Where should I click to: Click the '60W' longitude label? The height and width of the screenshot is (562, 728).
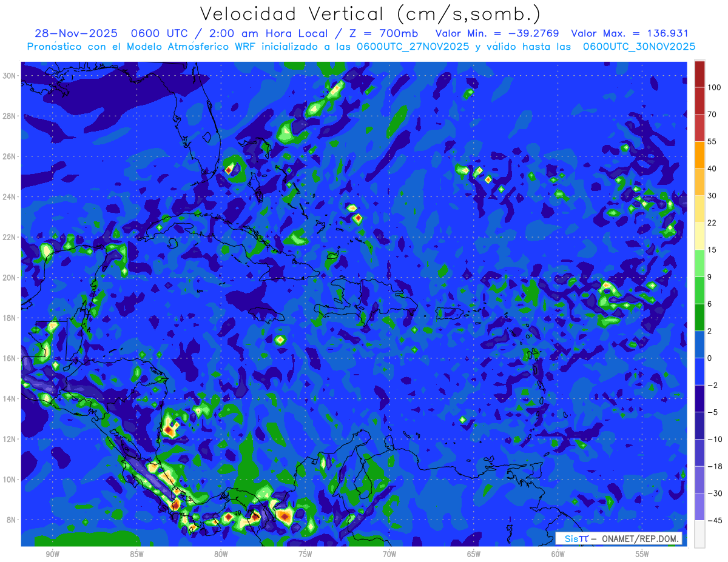558,554
